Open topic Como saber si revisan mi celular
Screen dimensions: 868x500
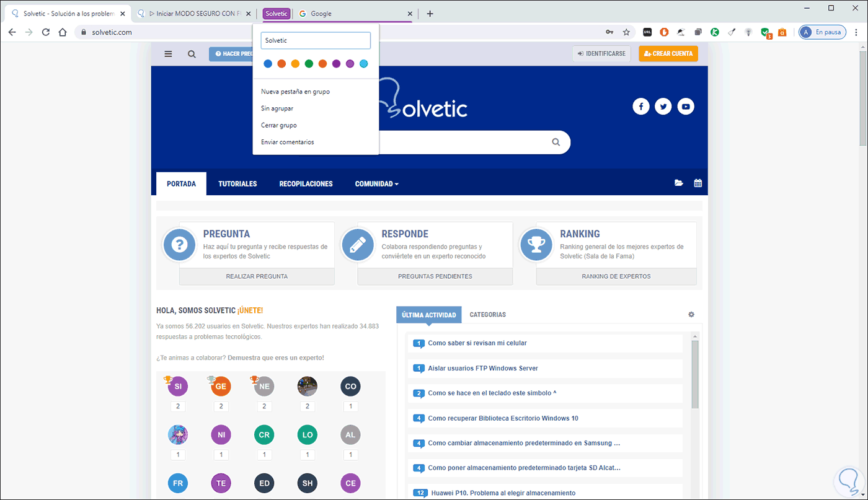pyautogui.click(x=477, y=343)
